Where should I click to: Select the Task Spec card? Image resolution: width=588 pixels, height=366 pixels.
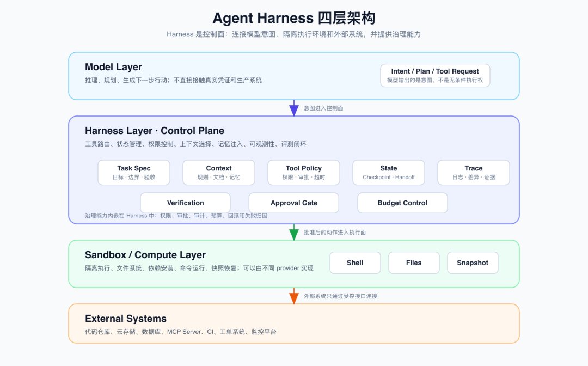(x=134, y=173)
